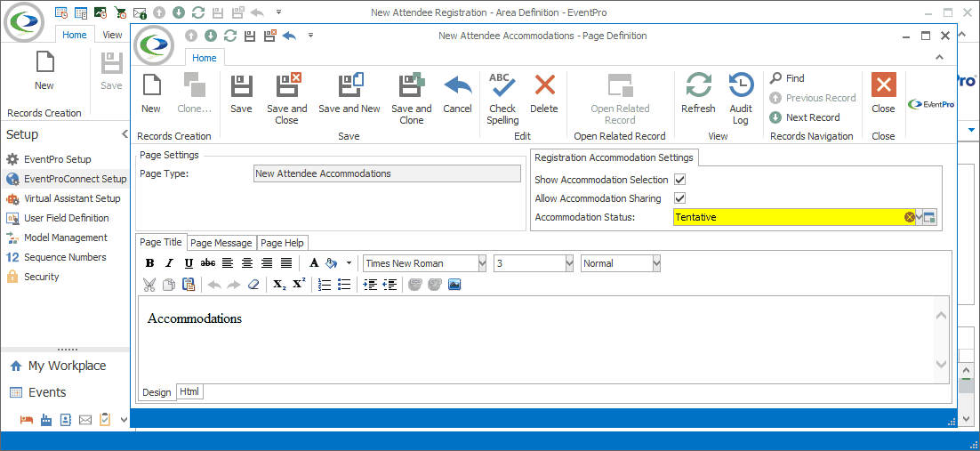
Task: Close the Page Definition using red Close ribbon button
Action: [883, 93]
